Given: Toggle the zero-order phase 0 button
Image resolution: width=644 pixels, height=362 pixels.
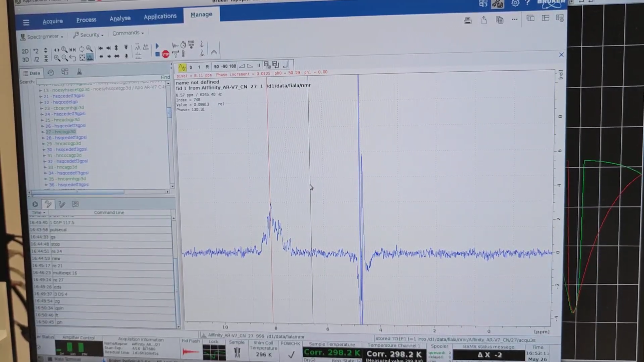Looking at the screenshot, I should pyautogui.click(x=191, y=67).
